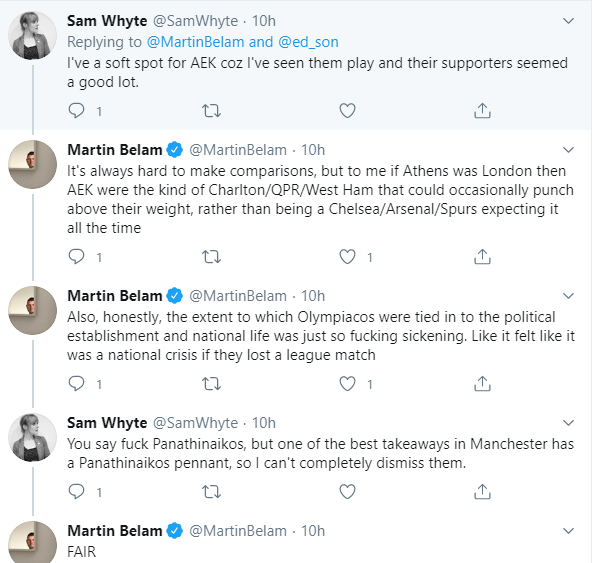Share the Olympiacos political establishment tweet
600x563 pixels.
(481, 383)
